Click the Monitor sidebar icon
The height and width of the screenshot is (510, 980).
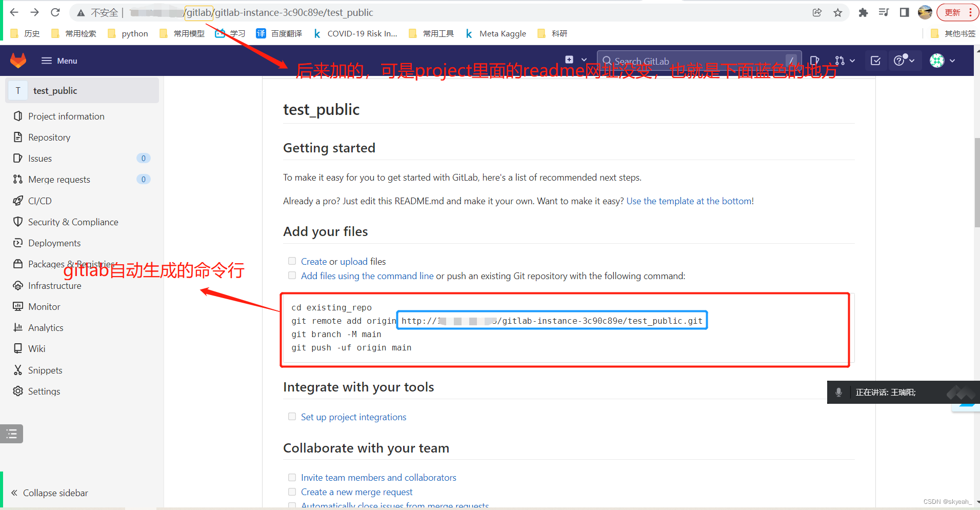[x=18, y=306]
